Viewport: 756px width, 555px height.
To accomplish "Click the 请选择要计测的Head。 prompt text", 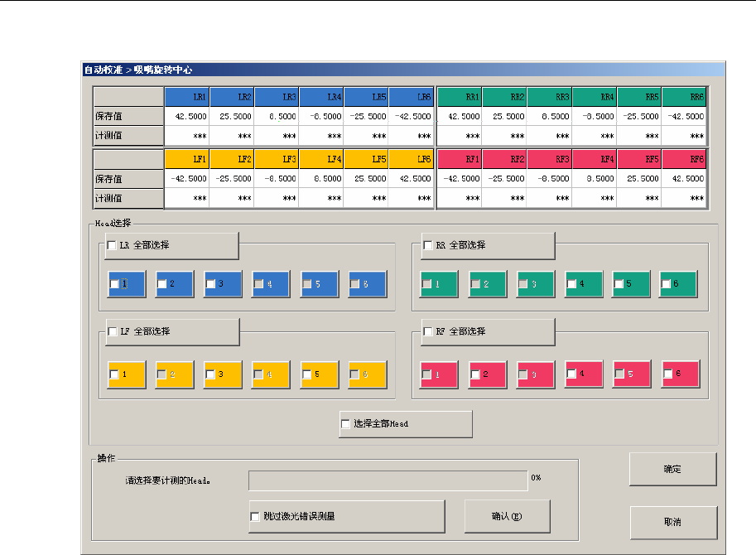I will point(167,480).
